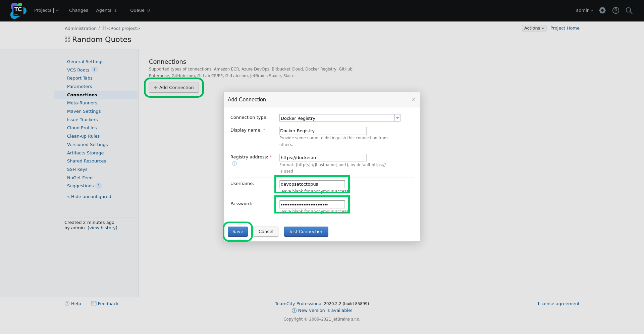Image resolution: width=644 pixels, height=334 pixels.
Task: Open SSH Keys settings
Action: [77, 170]
